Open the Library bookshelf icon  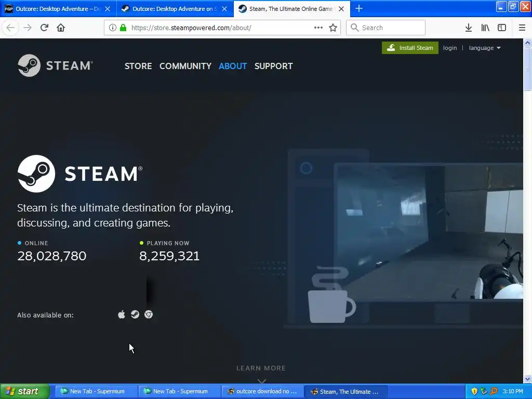click(x=485, y=28)
